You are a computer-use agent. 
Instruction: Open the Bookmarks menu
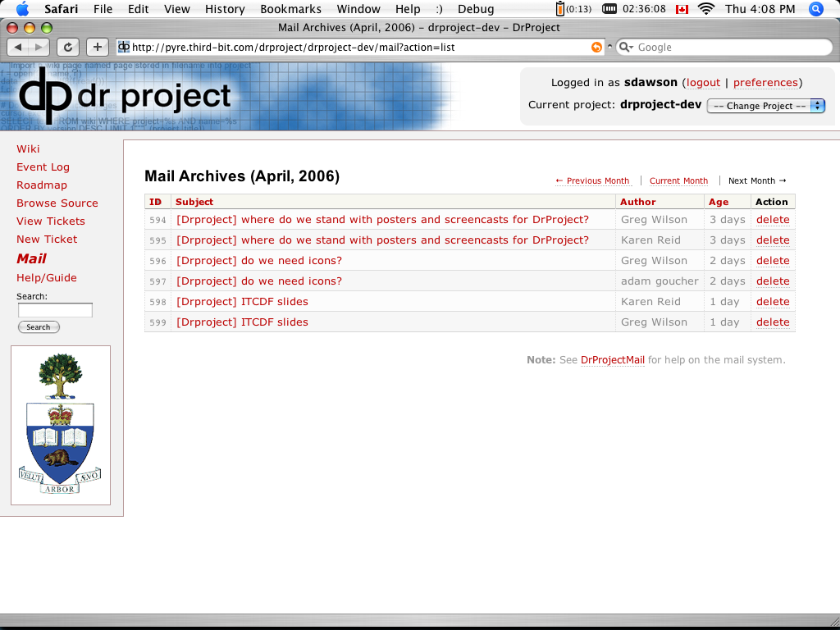coord(290,9)
